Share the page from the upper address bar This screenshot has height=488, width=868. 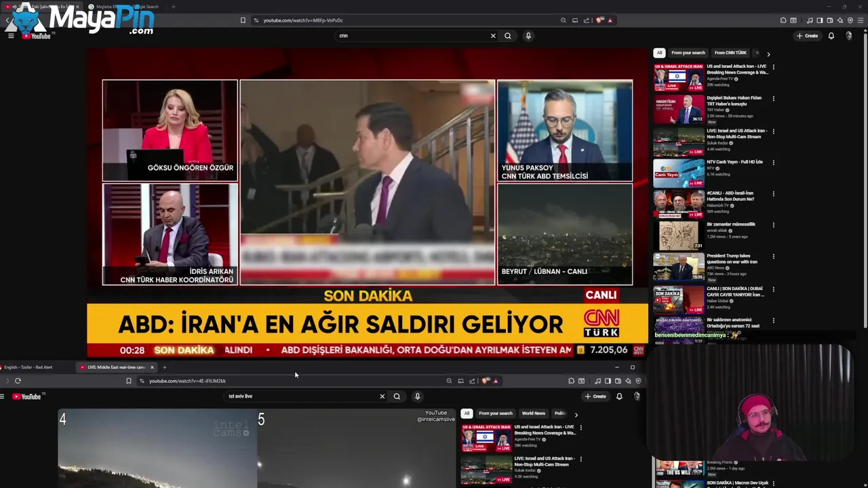[587, 20]
